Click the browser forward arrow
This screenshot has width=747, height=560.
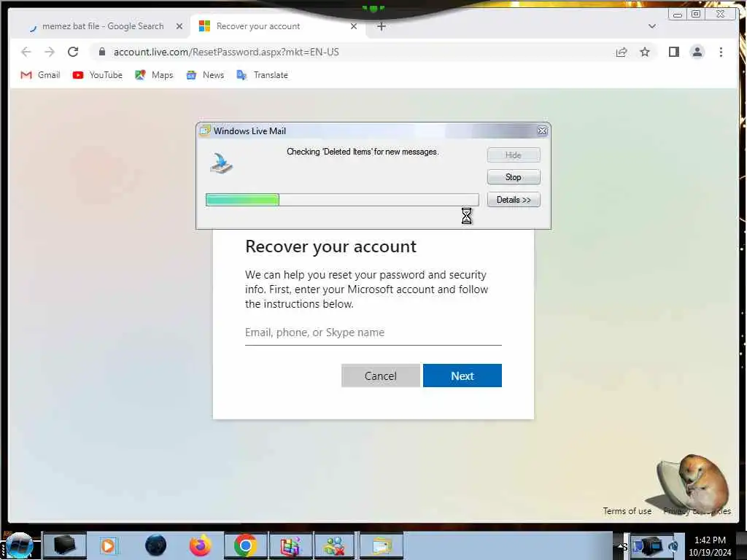click(50, 52)
